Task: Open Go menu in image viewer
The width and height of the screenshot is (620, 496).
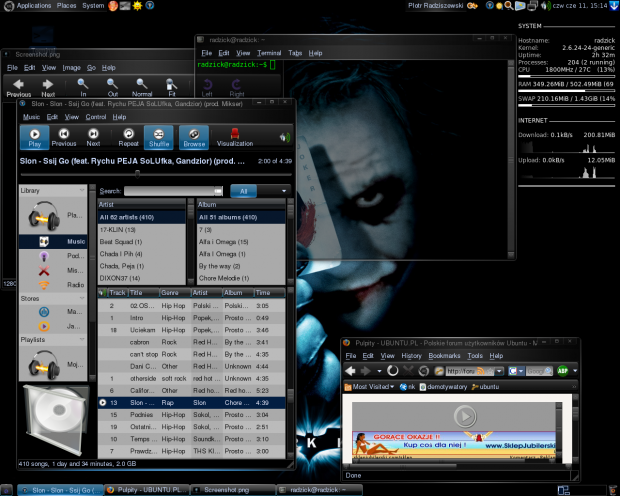Action: [x=91, y=68]
